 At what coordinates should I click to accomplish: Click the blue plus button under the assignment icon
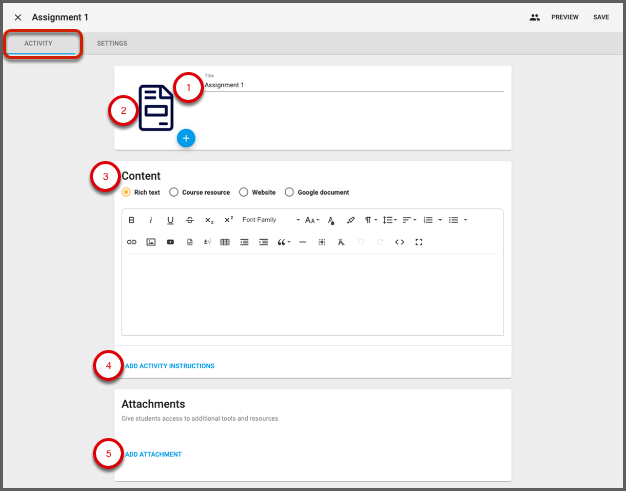[x=185, y=138]
